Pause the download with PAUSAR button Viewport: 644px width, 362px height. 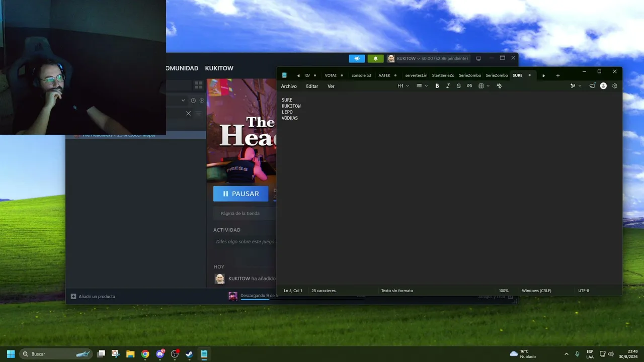point(241,194)
